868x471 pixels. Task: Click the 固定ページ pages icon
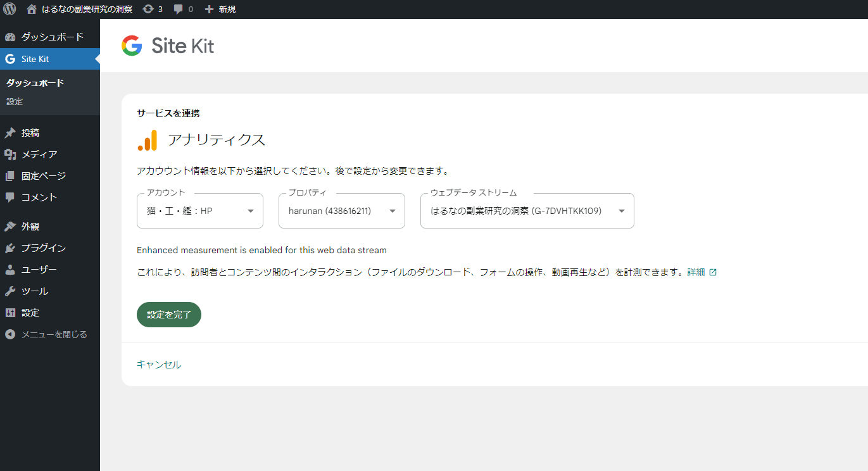pyautogui.click(x=10, y=176)
